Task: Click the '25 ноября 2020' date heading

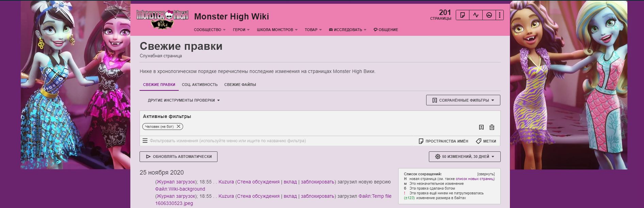Action: click(x=162, y=173)
